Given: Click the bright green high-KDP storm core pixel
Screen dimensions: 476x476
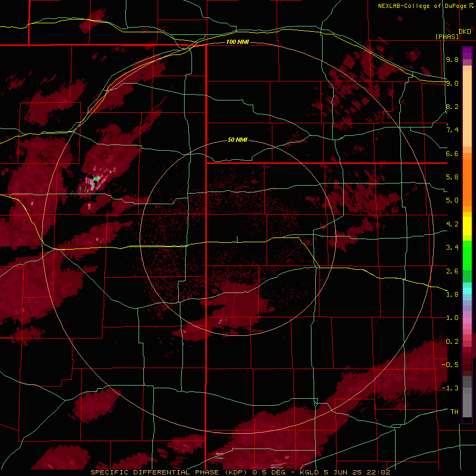Looking at the screenshot, I should click(x=96, y=179).
